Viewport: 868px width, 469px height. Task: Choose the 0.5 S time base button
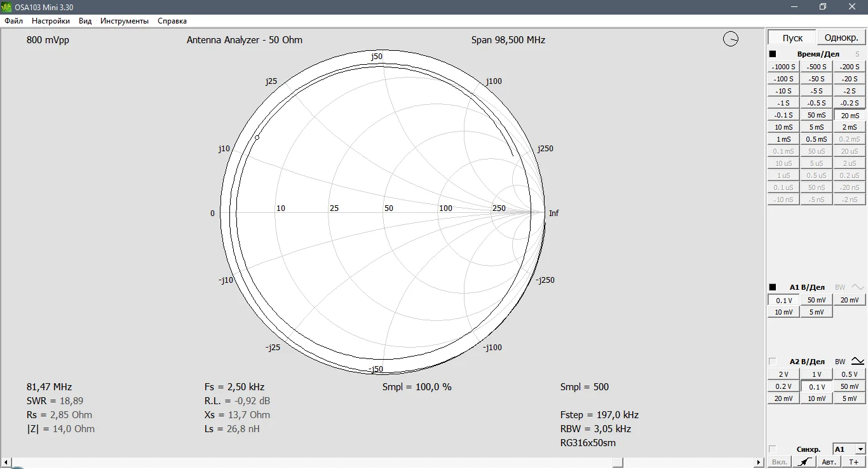click(x=817, y=103)
